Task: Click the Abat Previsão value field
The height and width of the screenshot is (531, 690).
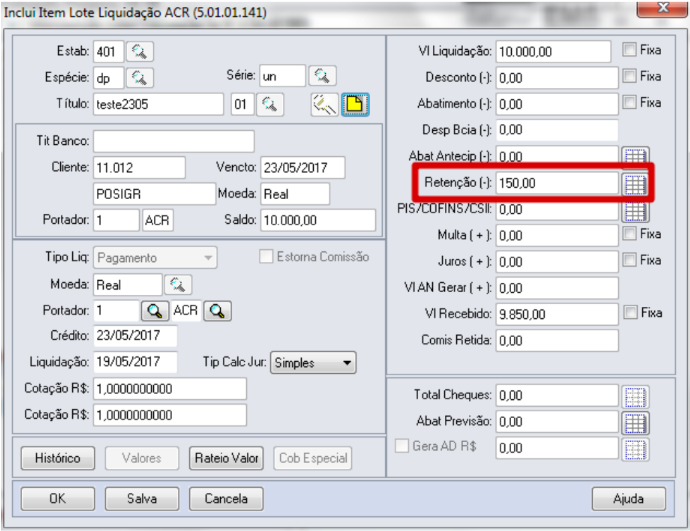Action: pyautogui.click(x=557, y=422)
